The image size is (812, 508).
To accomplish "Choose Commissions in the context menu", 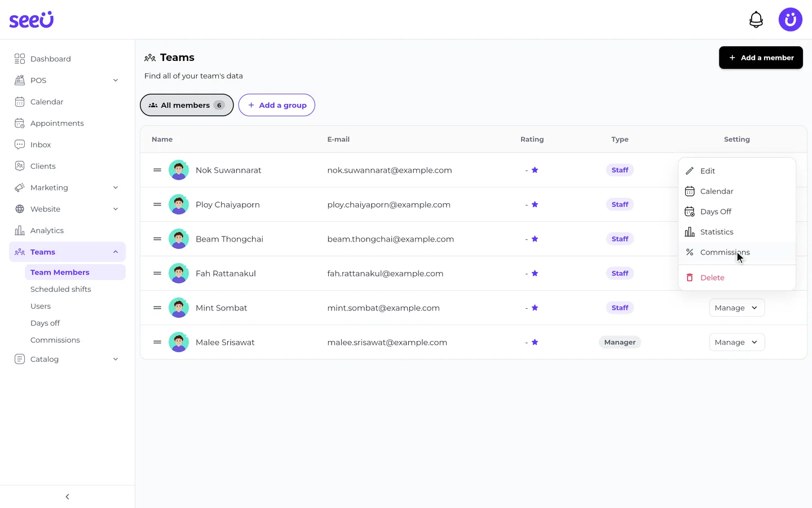I will (737, 252).
